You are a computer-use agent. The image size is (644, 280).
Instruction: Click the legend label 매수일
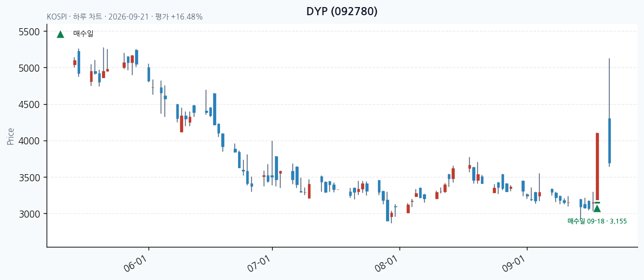(x=83, y=34)
